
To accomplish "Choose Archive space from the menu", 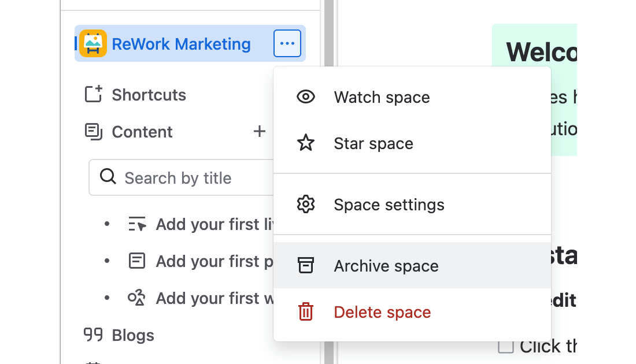I will [x=386, y=265].
